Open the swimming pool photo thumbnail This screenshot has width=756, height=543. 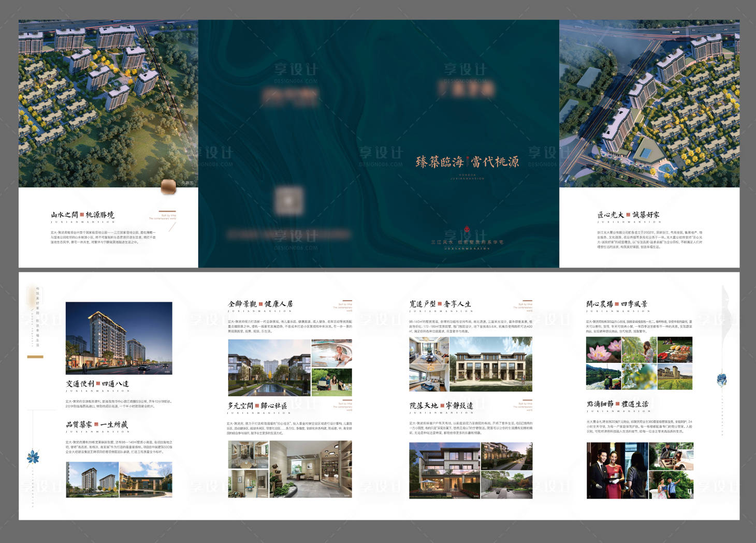click(331, 353)
